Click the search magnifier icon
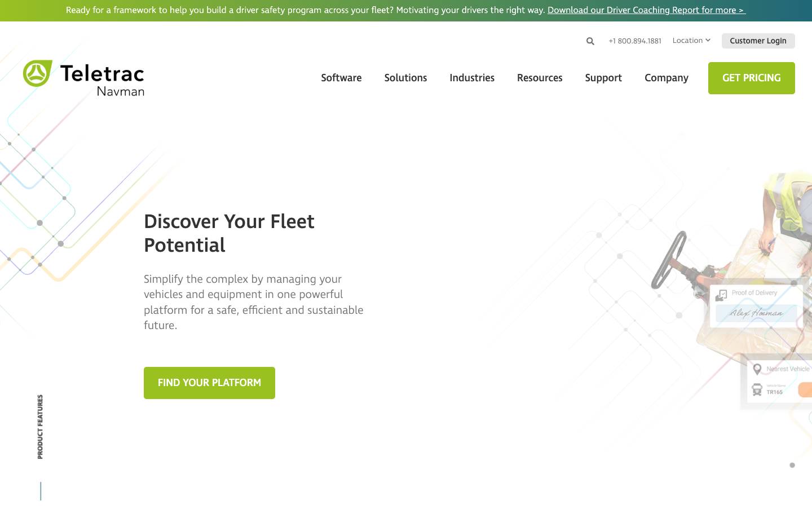Image resolution: width=812 pixels, height=508 pixels. tap(590, 41)
